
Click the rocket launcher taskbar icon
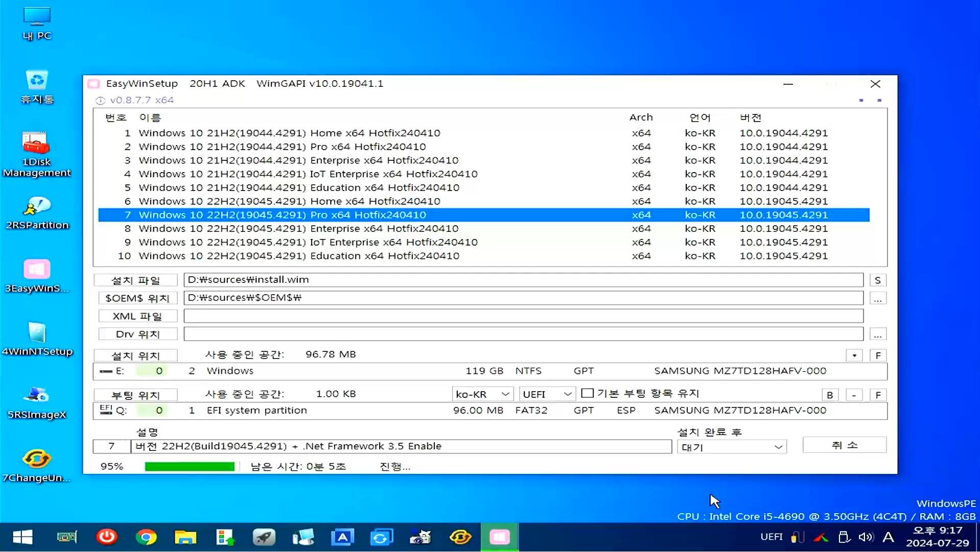[x=264, y=537]
